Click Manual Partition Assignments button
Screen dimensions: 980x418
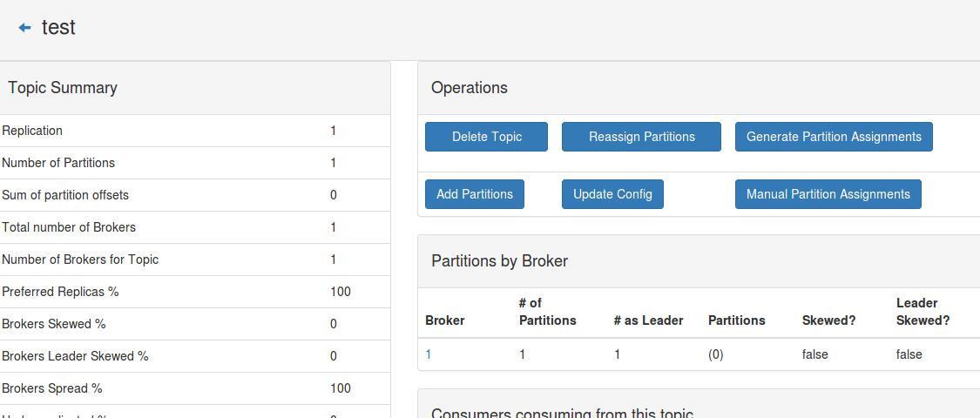pos(828,194)
